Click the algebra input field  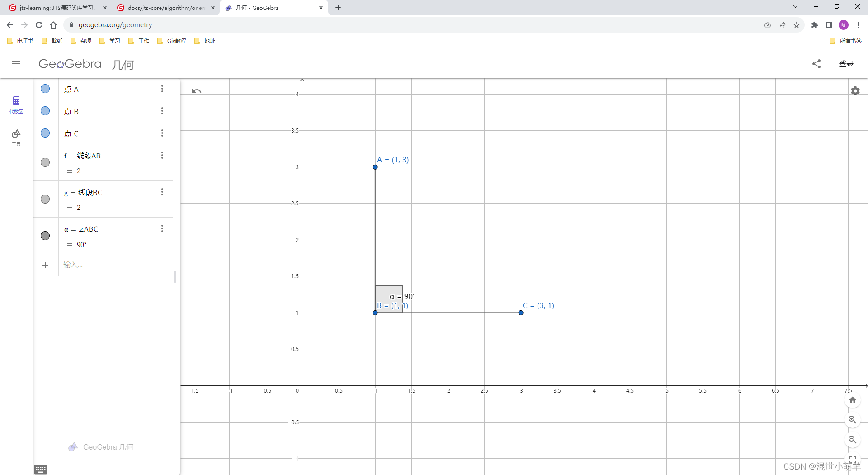(x=116, y=265)
